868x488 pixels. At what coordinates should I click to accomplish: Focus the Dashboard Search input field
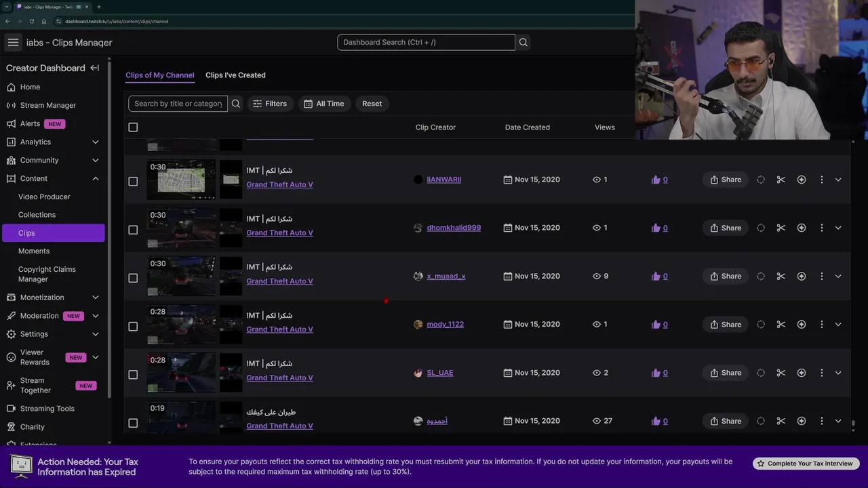(x=426, y=42)
